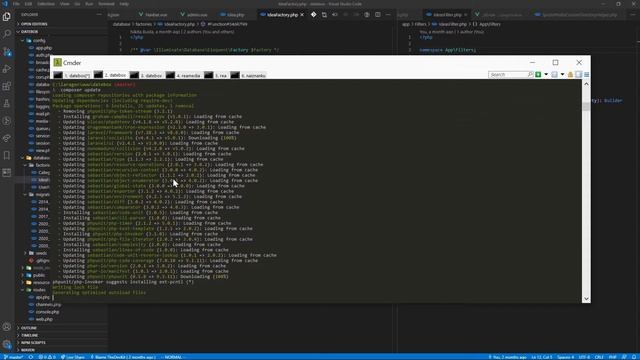Open the Extensions view
This screenshot has height=360, width=640.
7,86
